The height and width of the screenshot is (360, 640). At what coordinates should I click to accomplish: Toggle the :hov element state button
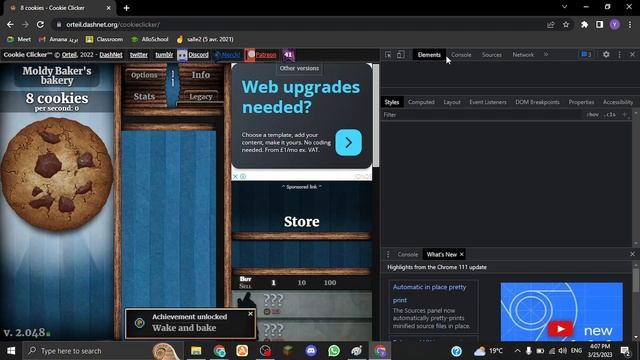(592, 115)
